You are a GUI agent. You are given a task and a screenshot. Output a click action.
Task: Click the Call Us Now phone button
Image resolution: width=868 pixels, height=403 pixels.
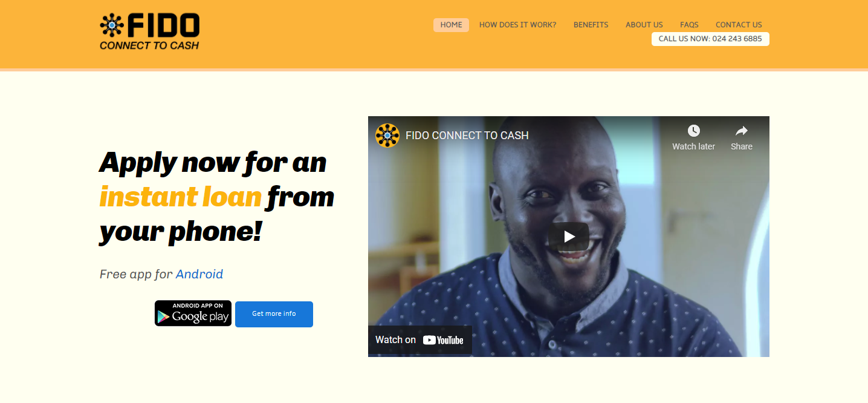click(710, 39)
